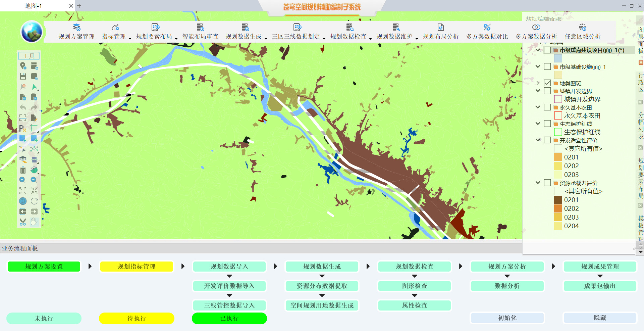Enable the 永久基本农田 layer checkbox
The width and height of the screenshot is (644, 331).
coord(547,107)
